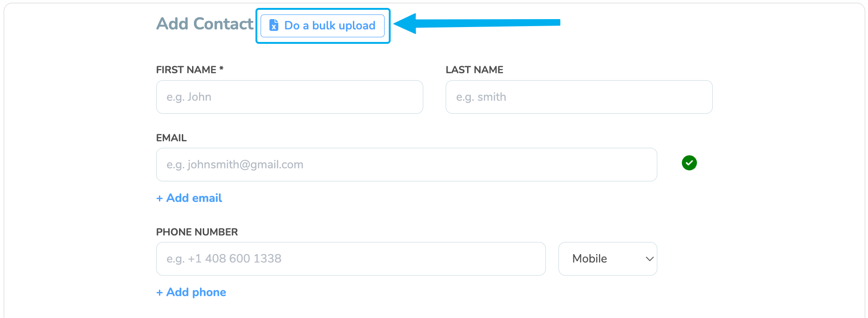
Task: Click the required asterisk next to First Name
Action: (221, 69)
